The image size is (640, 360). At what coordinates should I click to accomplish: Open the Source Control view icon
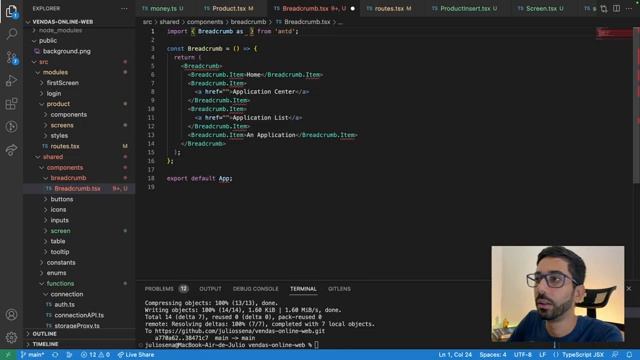click(x=11, y=57)
